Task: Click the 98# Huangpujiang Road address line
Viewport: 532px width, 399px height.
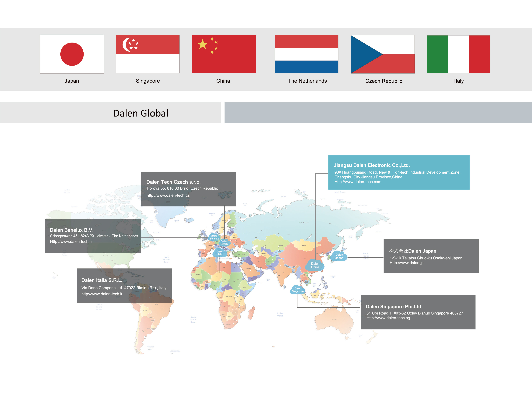Action: coord(397,172)
